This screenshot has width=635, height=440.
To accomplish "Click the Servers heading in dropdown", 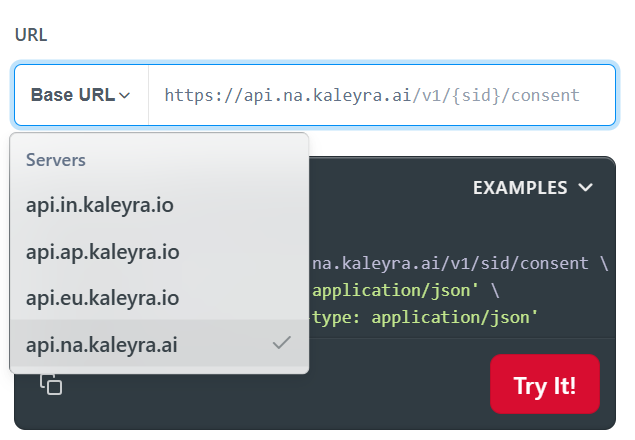I will tap(56, 160).
